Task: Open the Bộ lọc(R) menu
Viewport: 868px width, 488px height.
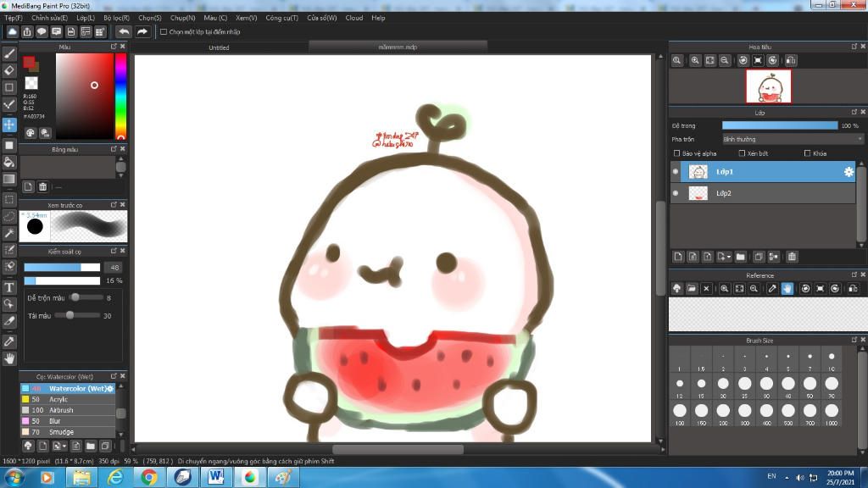Action: 116,18
